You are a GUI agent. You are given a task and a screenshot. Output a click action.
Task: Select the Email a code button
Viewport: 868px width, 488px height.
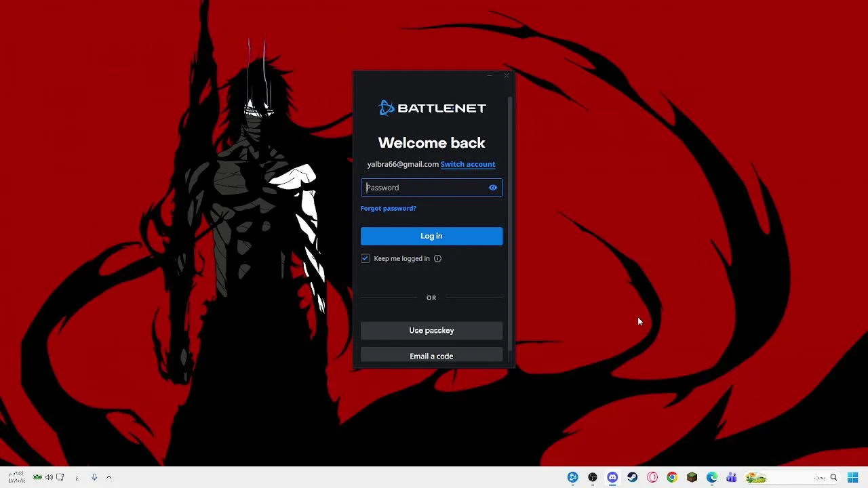(431, 356)
